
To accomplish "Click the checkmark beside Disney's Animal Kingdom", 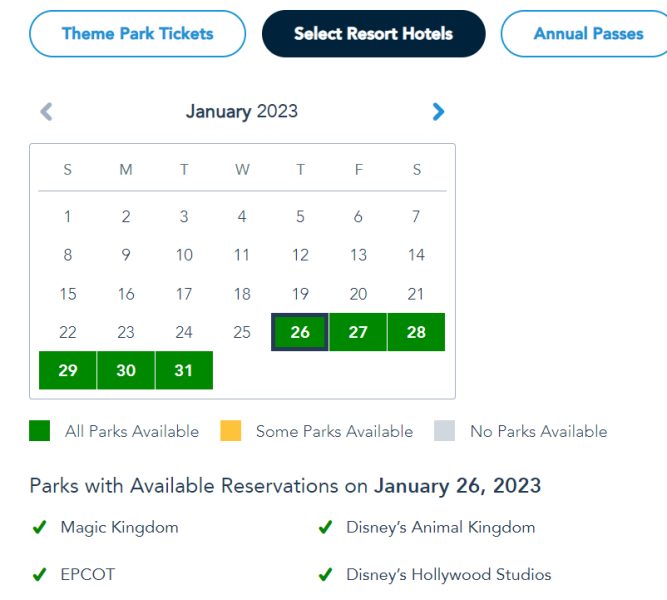I will tap(325, 527).
